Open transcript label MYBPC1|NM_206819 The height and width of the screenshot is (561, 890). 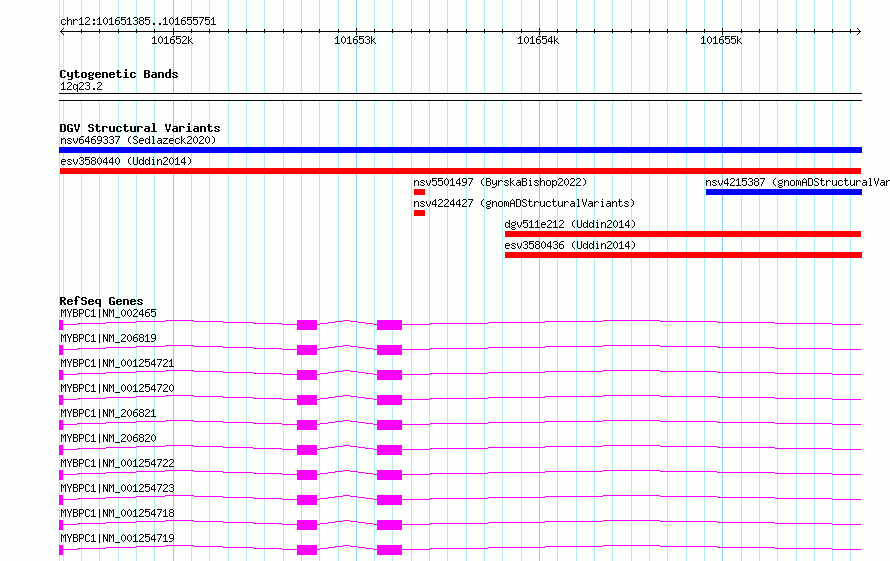(x=108, y=338)
